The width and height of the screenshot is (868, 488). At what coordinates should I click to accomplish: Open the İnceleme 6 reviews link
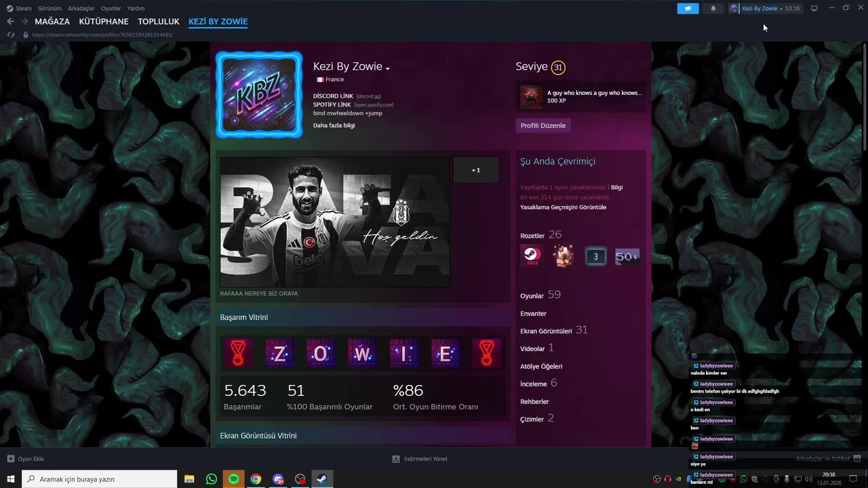coord(538,383)
